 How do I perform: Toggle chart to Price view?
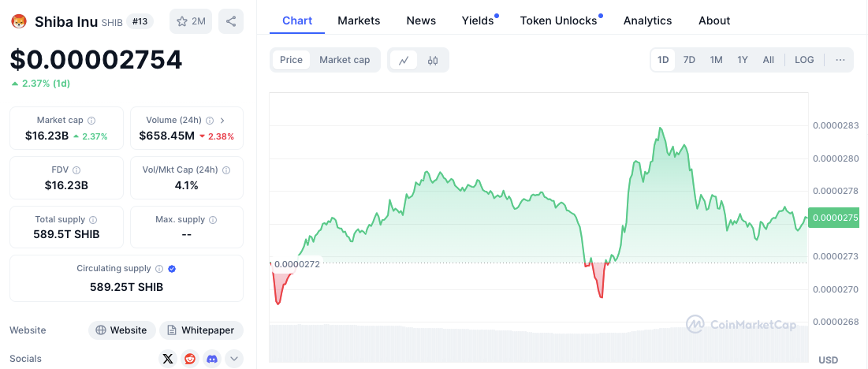[x=291, y=60]
